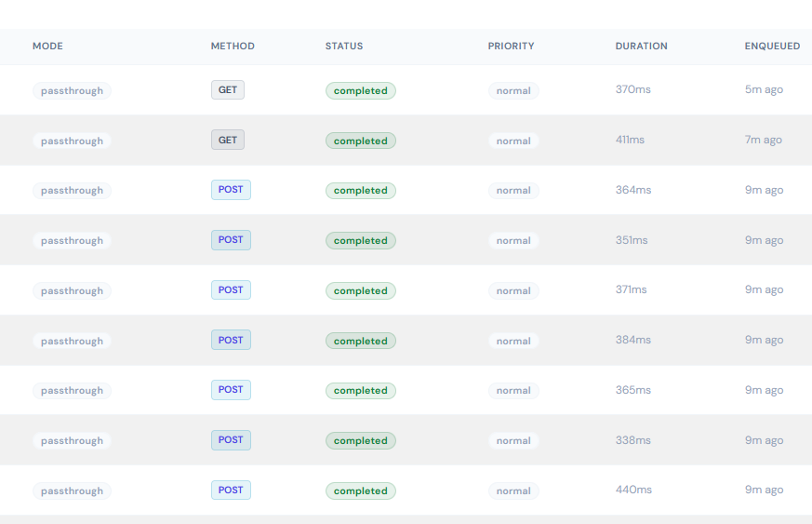Select normal priority in the 351ms row
This screenshot has height=524, width=812.
(x=513, y=240)
